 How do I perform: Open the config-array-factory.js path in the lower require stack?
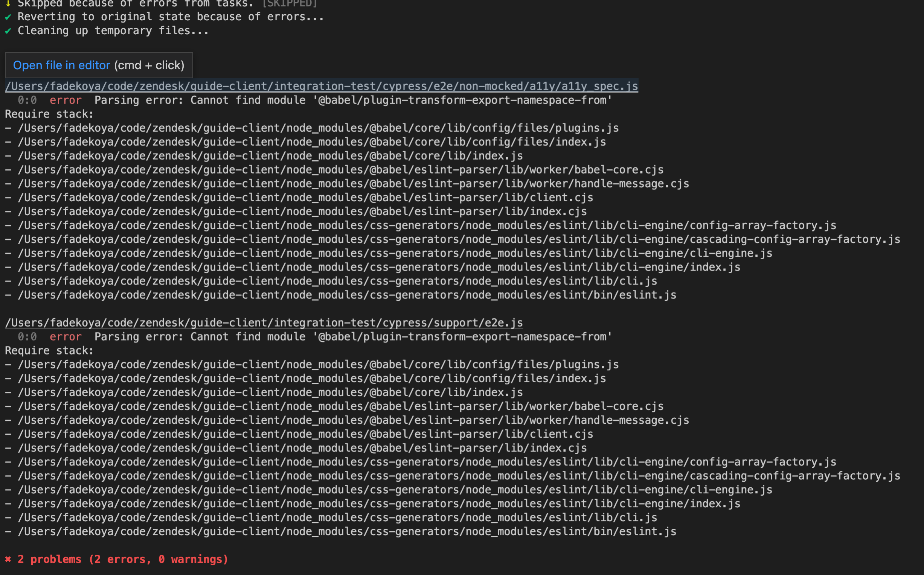(427, 462)
